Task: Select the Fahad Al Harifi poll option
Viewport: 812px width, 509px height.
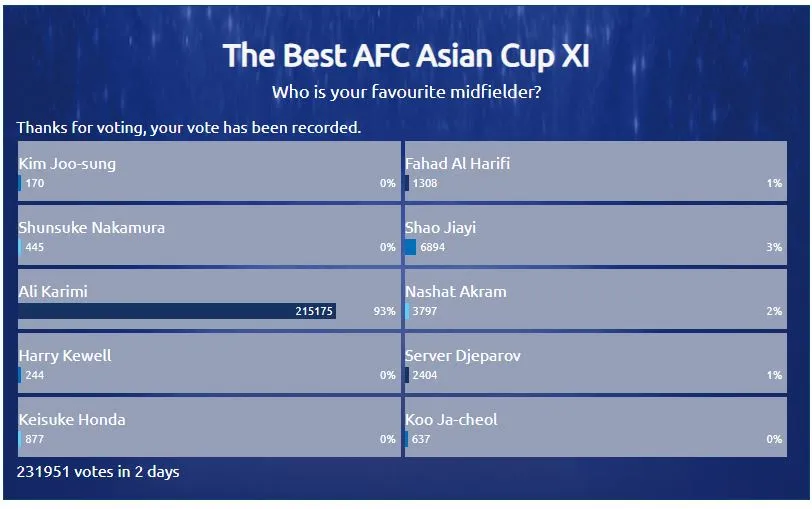Action: tap(596, 171)
